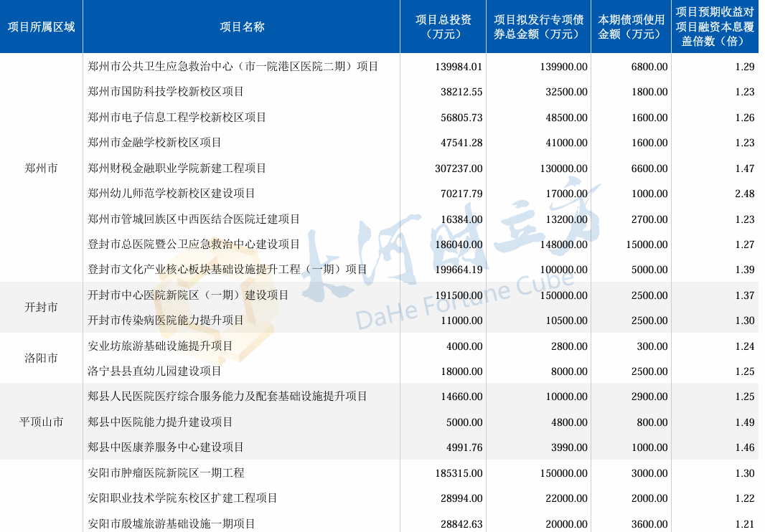
Task: Select the 郑州市 region cell
Action: click(41, 168)
